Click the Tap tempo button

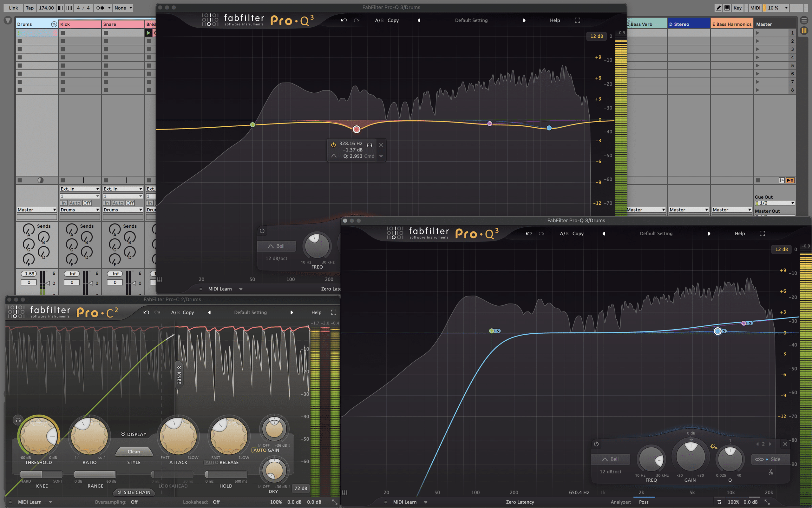30,8
